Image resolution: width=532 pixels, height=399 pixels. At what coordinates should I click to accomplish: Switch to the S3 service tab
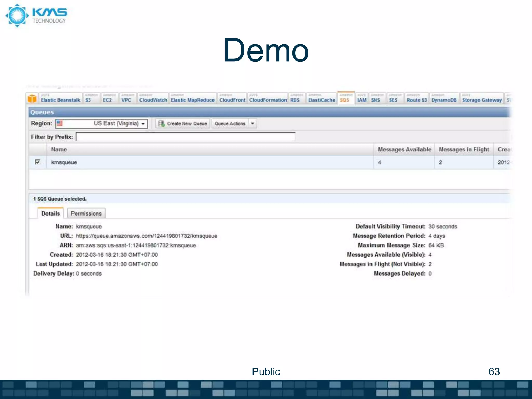pos(91,99)
